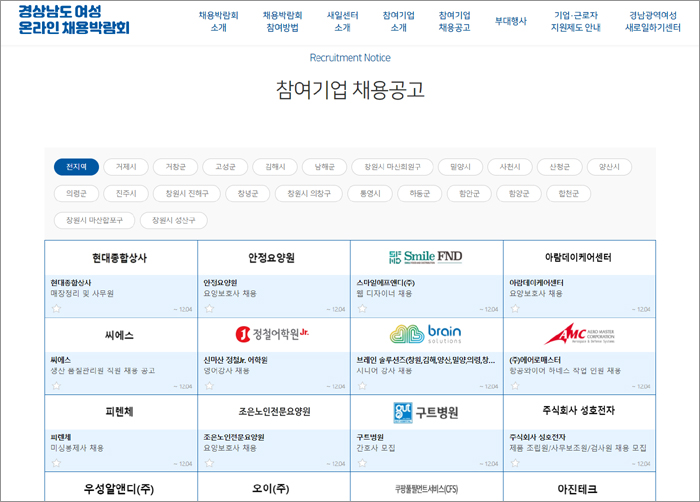The width and height of the screenshot is (700, 502).
Task: Filter by 창원시 마산합포구
Action: (94, 220)
